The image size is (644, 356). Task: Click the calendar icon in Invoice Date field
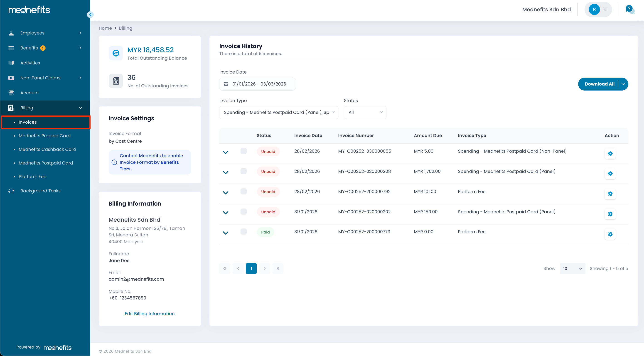click(226, 84)
